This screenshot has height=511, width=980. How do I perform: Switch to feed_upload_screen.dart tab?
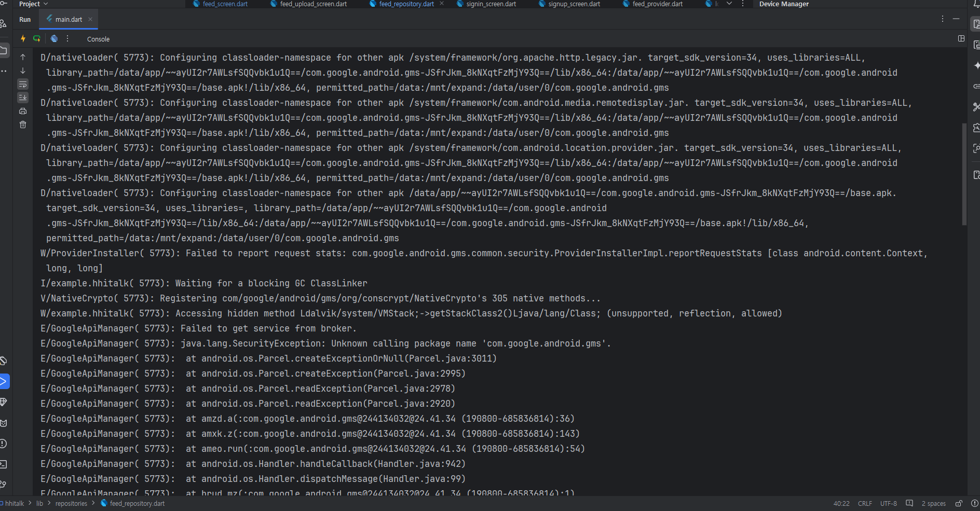[x=308, y=4]
